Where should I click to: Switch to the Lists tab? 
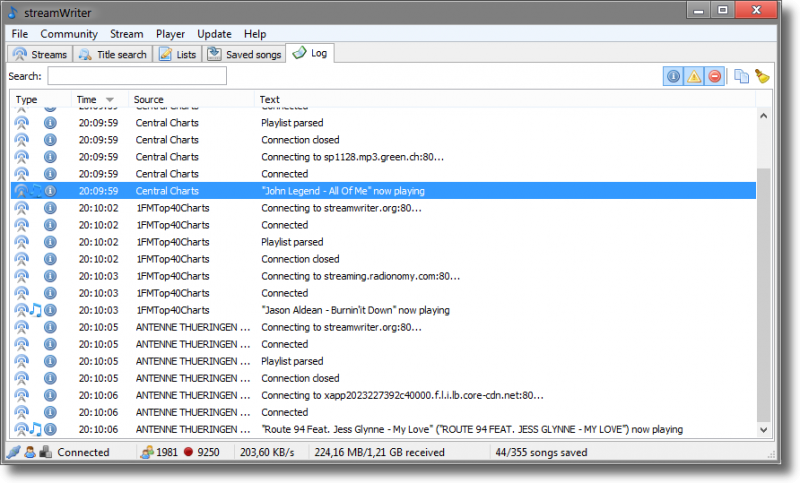[x=178, y=54]
